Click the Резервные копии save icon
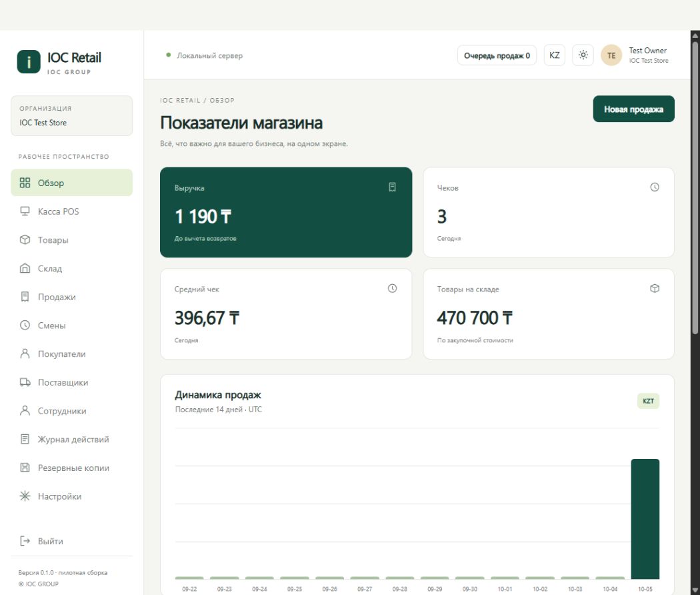 (25, 468)
